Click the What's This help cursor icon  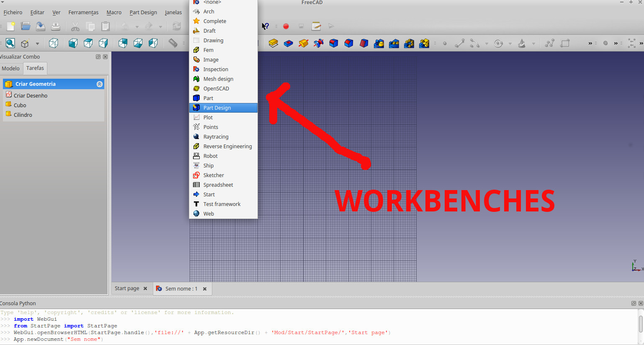(265, 26)
